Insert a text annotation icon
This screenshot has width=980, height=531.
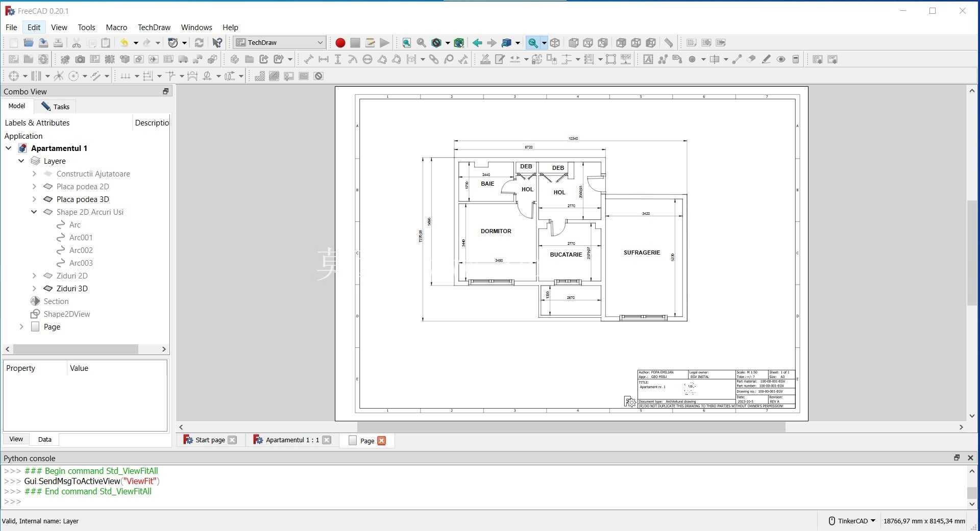(x=648, y=60)
